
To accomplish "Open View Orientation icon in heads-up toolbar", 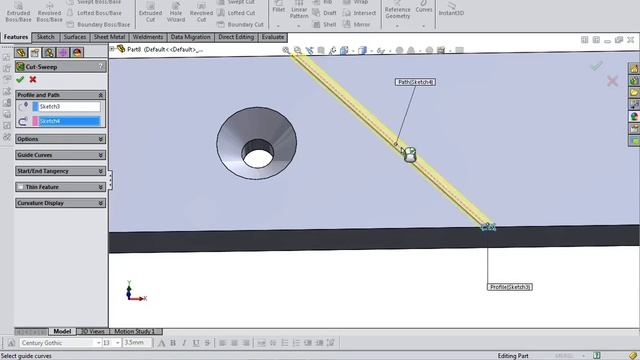I will 344,50.
